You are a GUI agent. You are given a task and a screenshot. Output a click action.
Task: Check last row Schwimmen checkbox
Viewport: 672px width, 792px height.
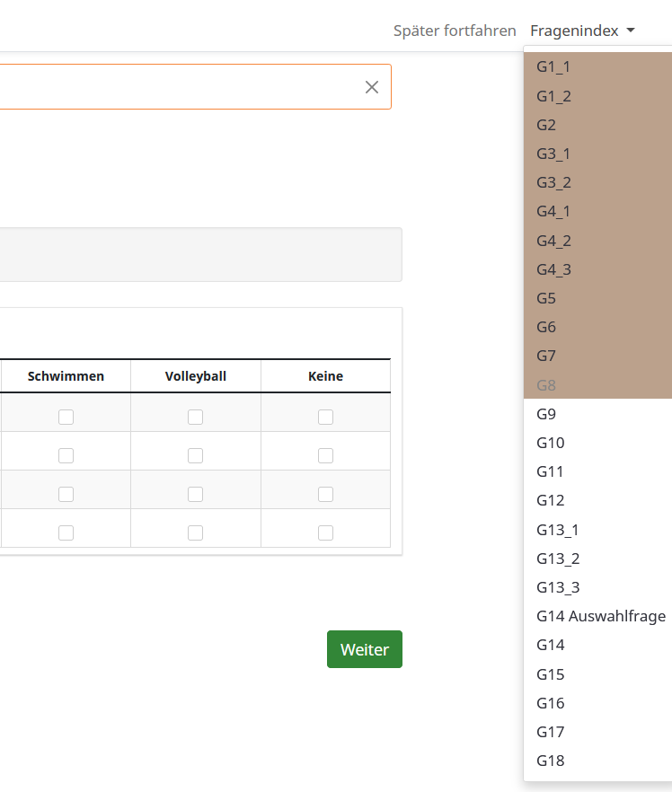[66, 532]
